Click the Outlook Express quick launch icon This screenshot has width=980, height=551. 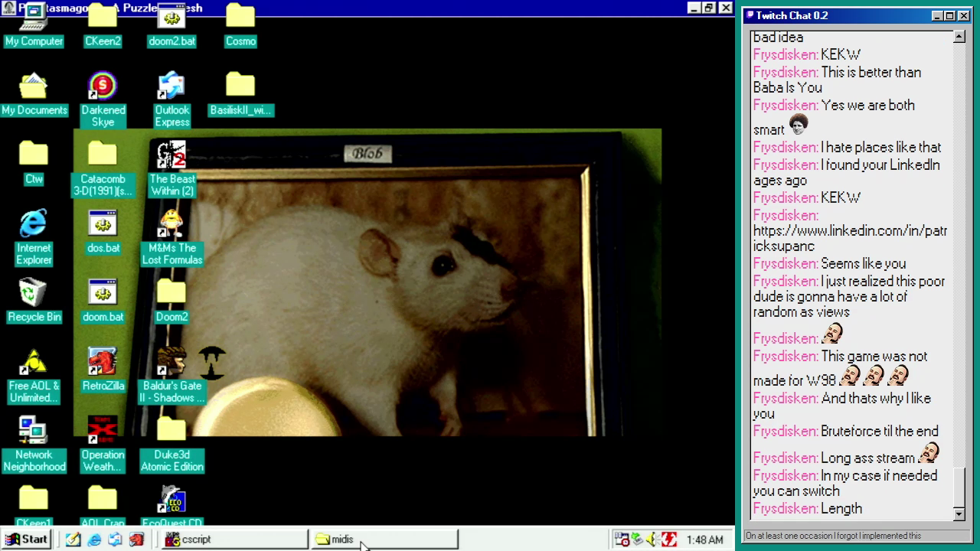[115, 540]
